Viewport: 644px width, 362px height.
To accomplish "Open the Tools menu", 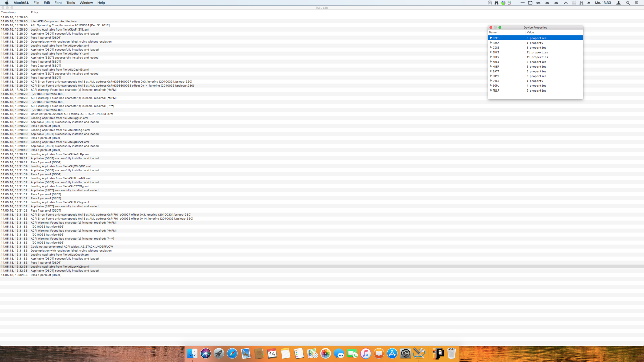I will tap(71, 3).
